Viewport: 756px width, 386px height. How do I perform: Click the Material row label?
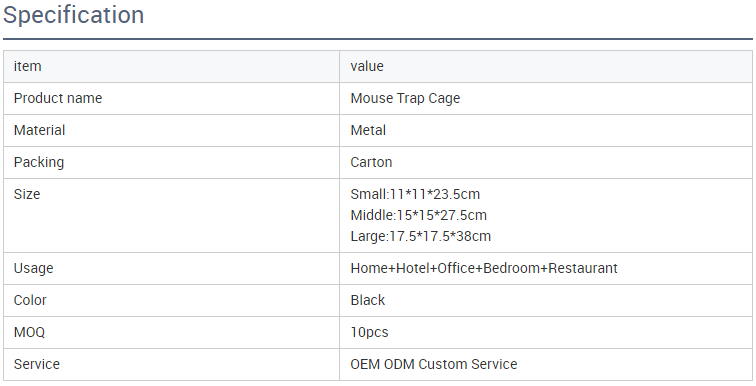[40, 130]
